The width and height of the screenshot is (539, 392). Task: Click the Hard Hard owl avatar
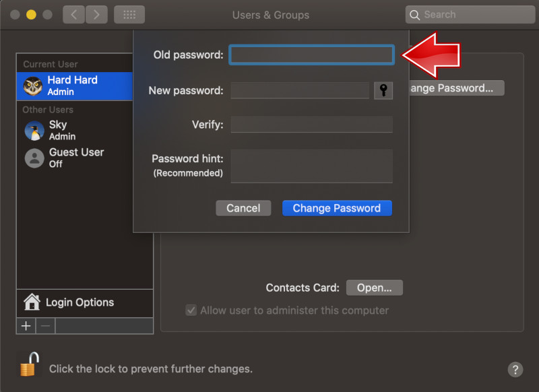[33, 86]
